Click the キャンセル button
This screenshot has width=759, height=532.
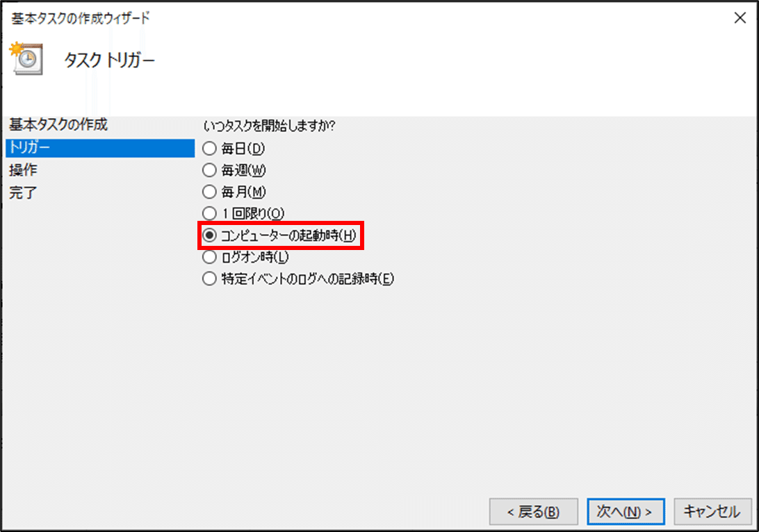tap(712, 512)
